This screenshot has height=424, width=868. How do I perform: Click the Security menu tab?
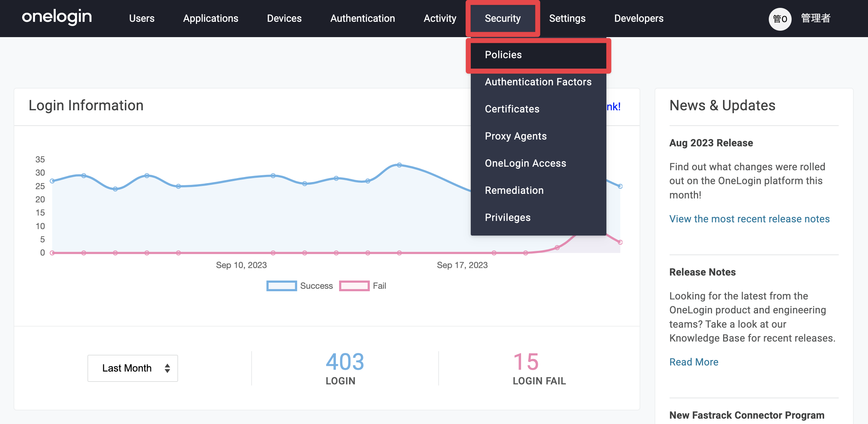point(503,18)
